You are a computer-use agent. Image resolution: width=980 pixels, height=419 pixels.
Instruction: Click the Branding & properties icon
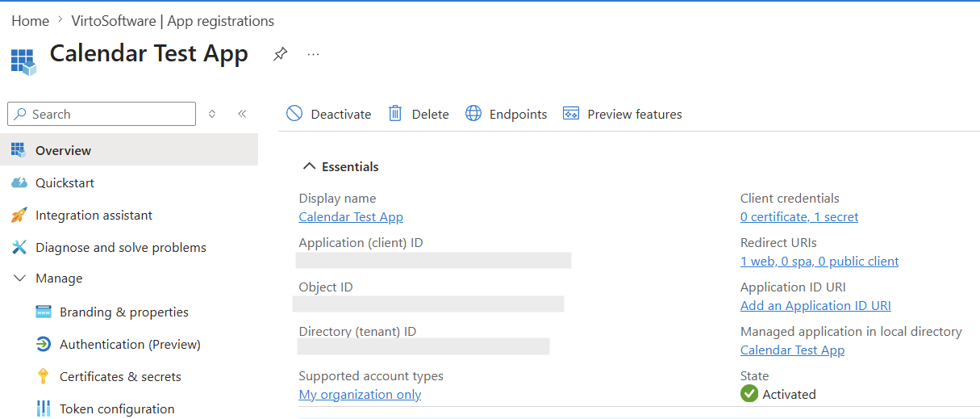pos(44,312)
